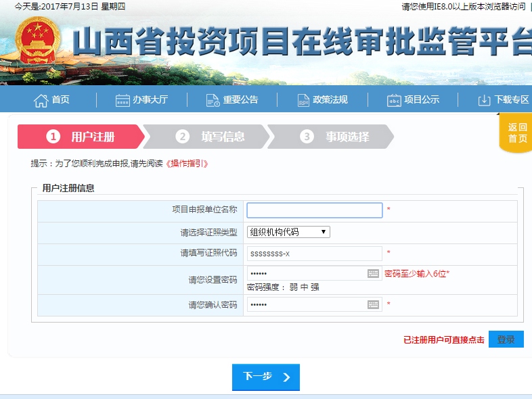The height and width of the screenshot is (399, 532).
Task: Open the 操作指引 guide link
Action: pyautogui.click(x=187, y=164)
